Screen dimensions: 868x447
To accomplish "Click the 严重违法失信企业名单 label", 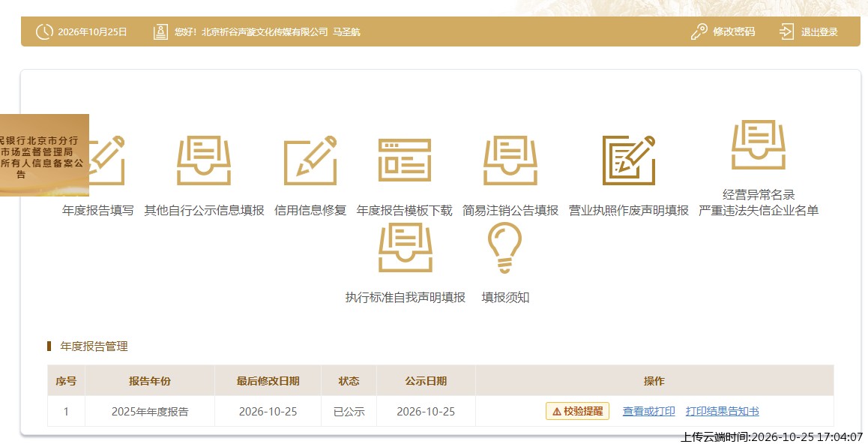I will (x=759, y=211).
